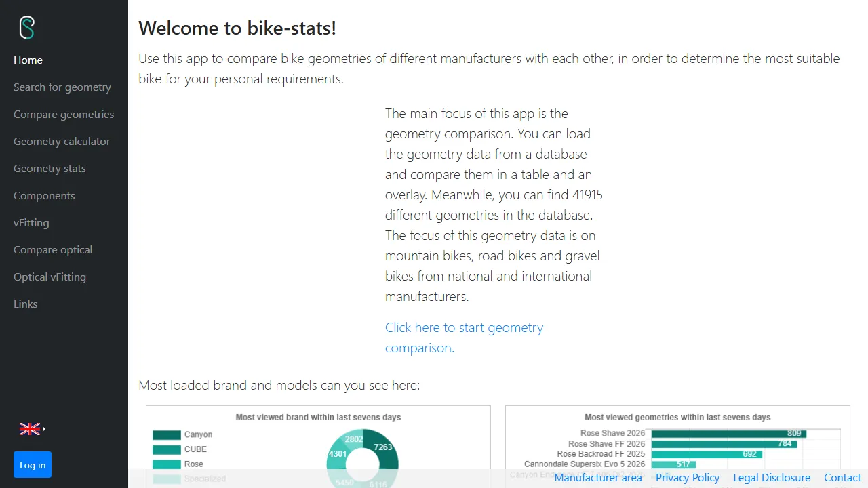868x488 pixels.
Task: View the Privacy Policy
Action: click(687, 478)
